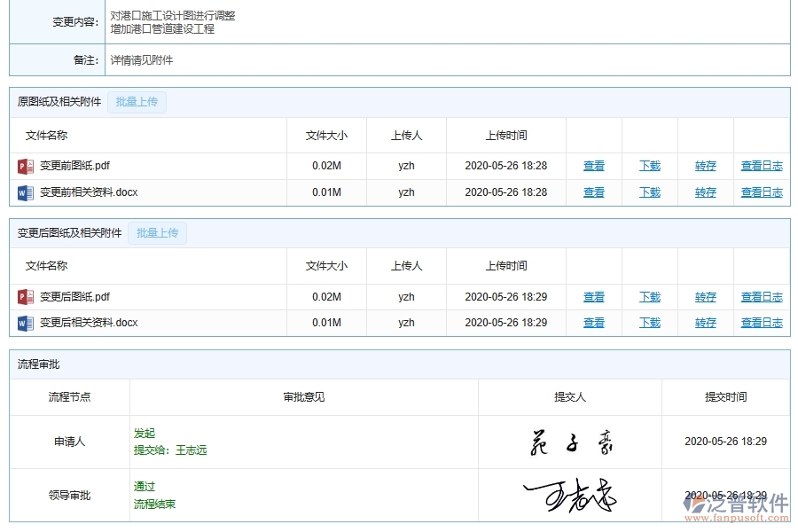The width and height of the screenshot is (798, 532).
Task: Click the Word icon beside 变更前相关资料.docx
Action: (x=25, y=192)
